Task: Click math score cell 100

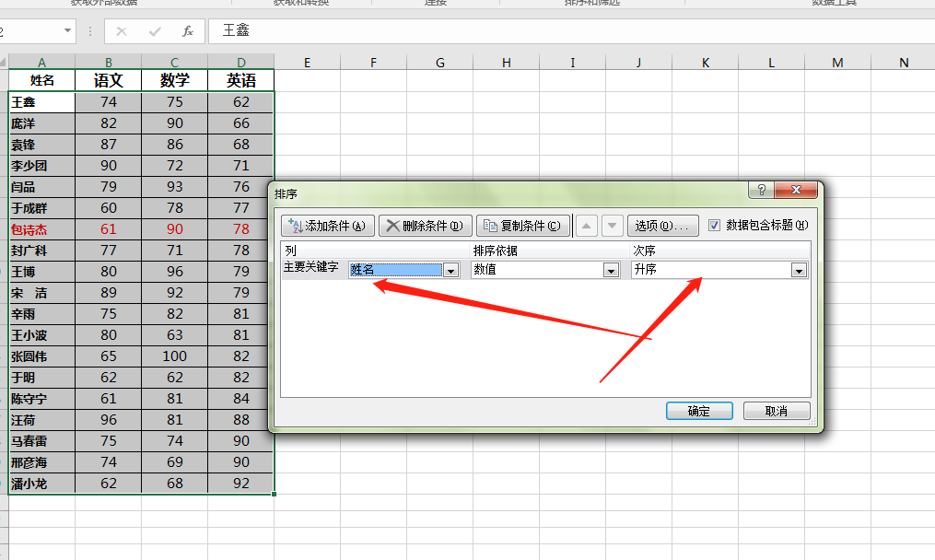Action: 175,356
